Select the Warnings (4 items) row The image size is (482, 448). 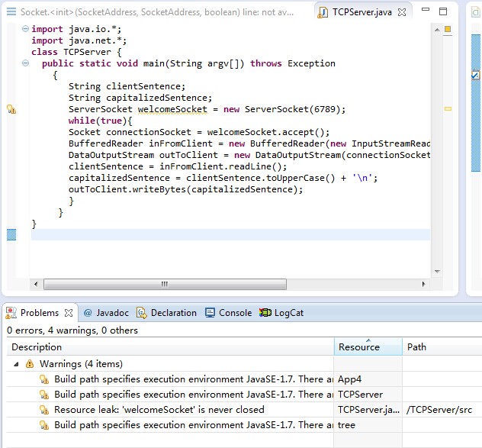click(81, 364)
